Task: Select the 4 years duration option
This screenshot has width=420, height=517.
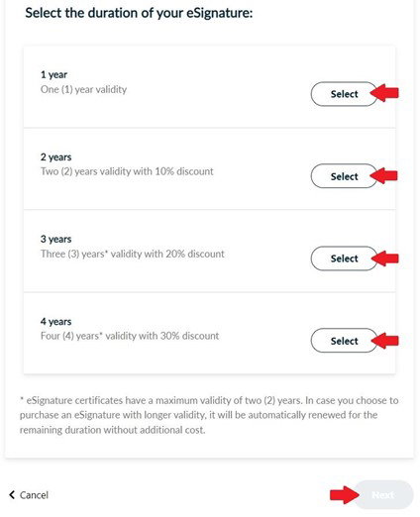Action: pyautogui.click(x=344, y=341)
